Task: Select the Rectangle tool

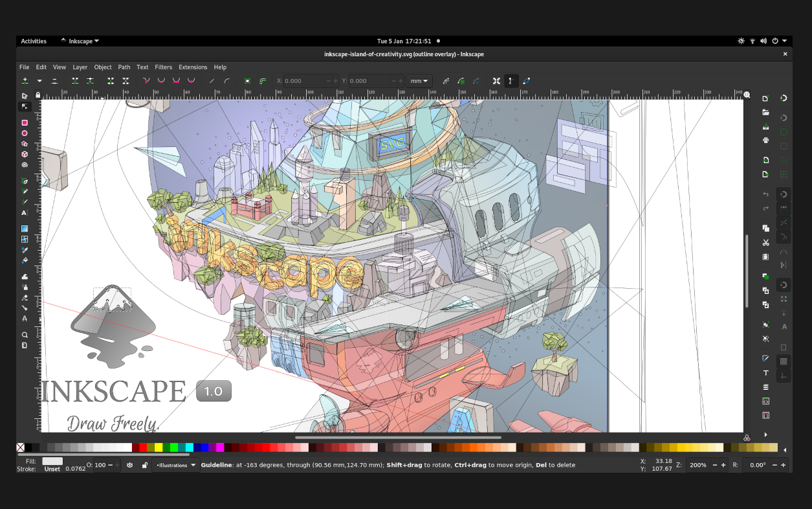Action: click(x=25, y=122)
